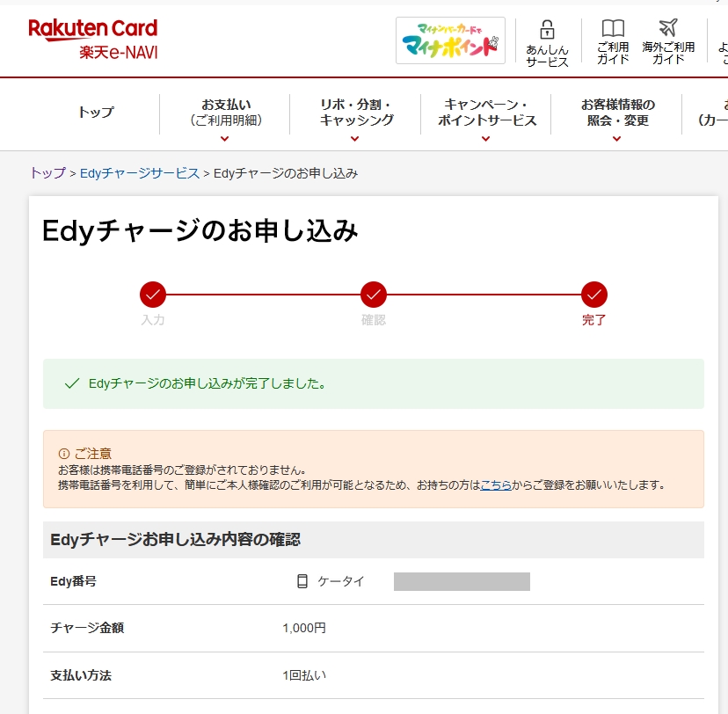Image resolution: width=728 pixels, height=714 pixels.
Task: Click the Edyチャージお申し込み内容の確認 heading
Action: (176, 539)
